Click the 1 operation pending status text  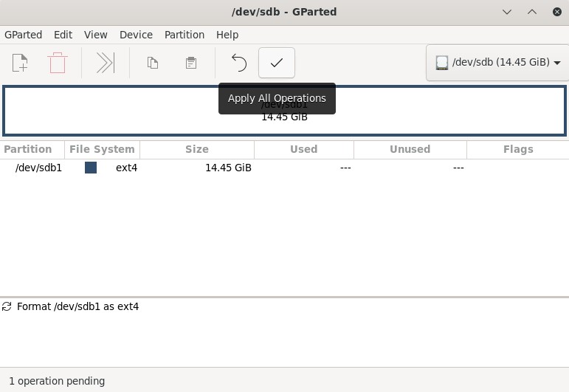tap(57, 381)
